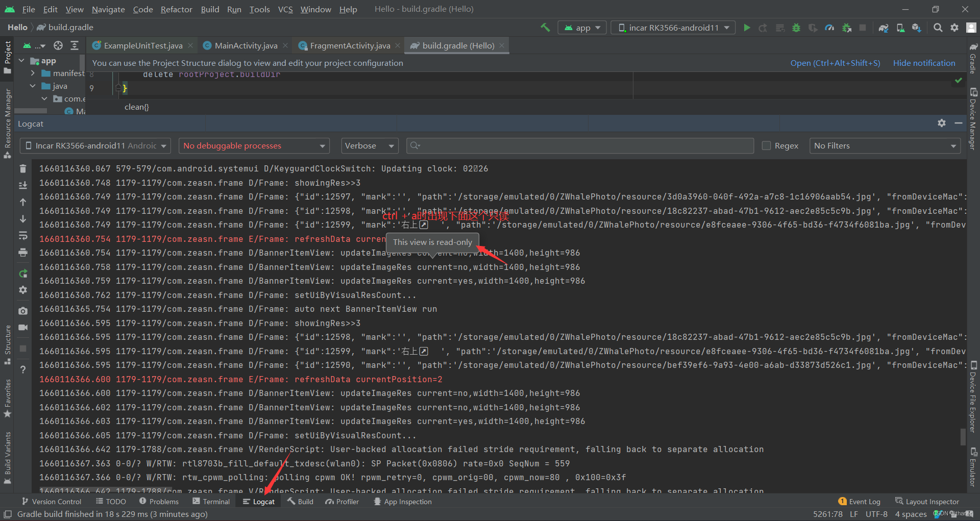Open the Profiler speedometer icon
Image resolution: width=980 pixels, height=521 pixels.
click(829, 28)
